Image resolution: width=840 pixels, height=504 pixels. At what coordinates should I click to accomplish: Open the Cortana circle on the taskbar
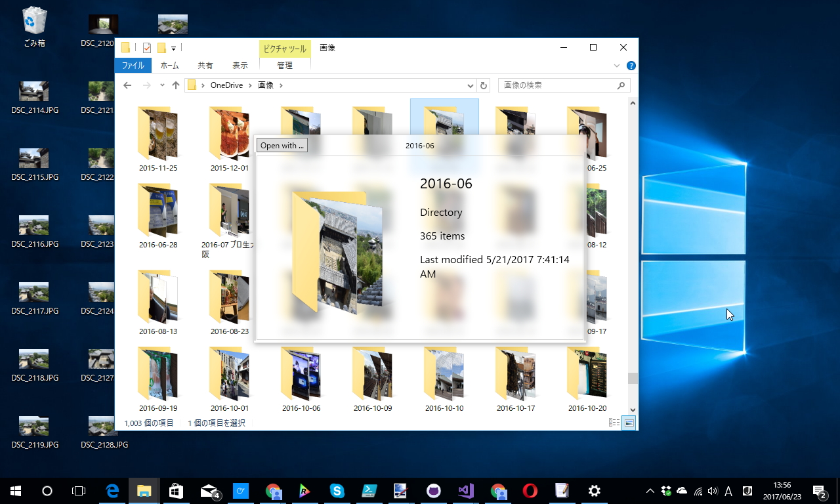[47, 491]
